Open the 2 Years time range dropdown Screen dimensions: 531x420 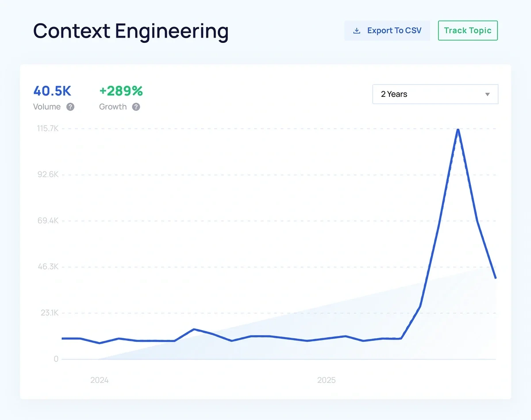[435, 94]
